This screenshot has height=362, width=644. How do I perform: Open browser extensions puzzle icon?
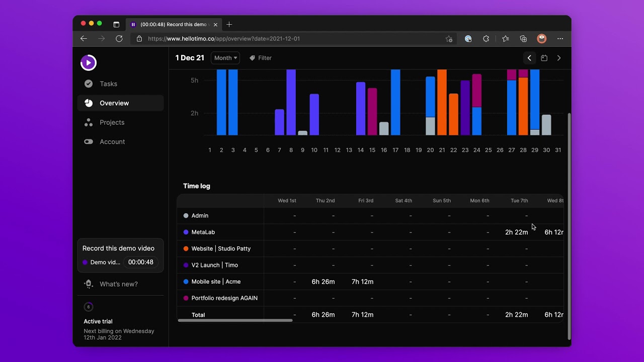pos(486,39)
